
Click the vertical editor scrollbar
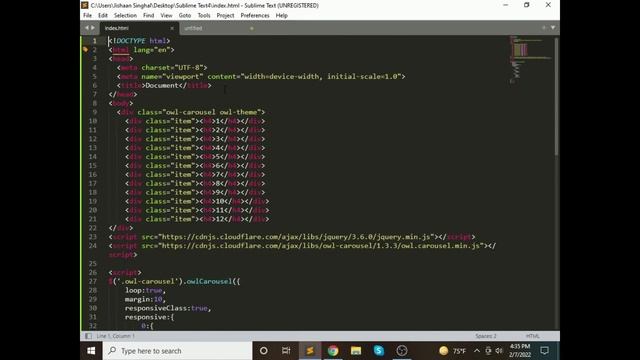tap(556, 96)
